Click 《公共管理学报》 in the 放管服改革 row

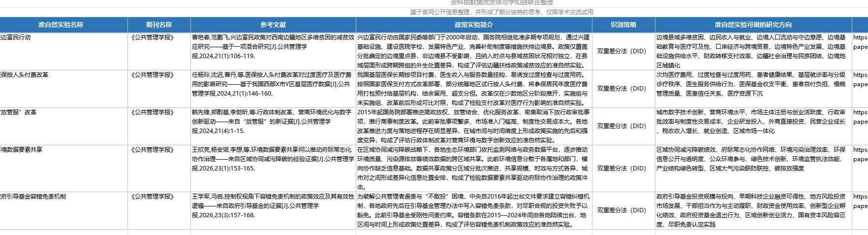pos(153,112)
